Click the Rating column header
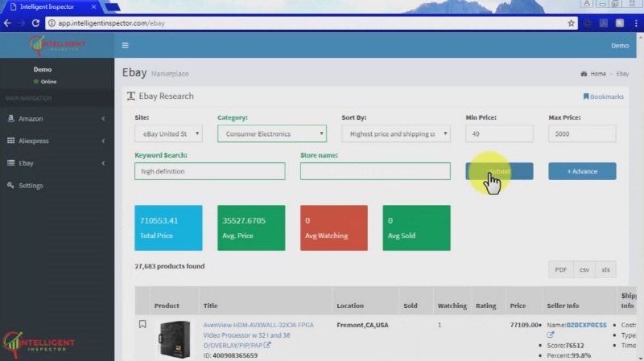This screenshot has width=644, height=361. pos(486,306)
